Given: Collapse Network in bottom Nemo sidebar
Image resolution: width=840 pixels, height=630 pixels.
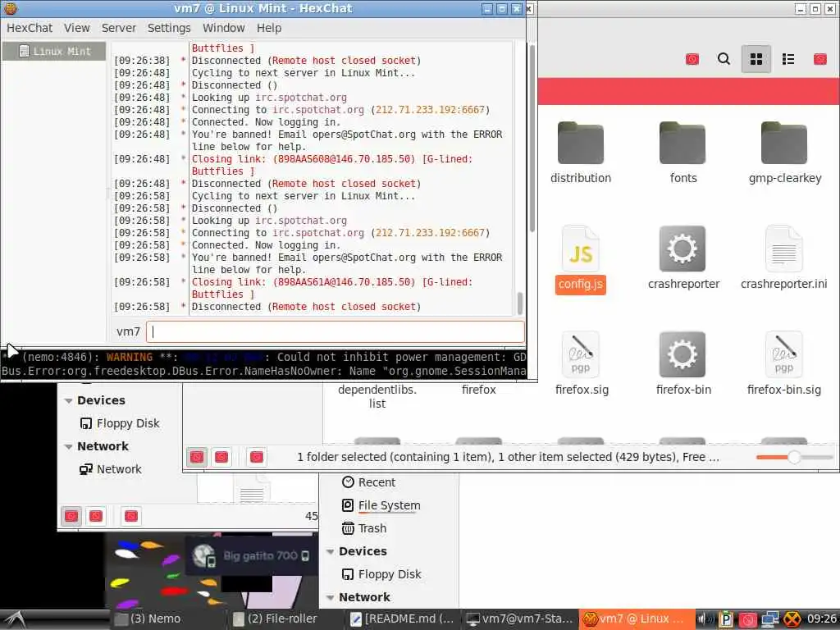Looking at the screenshot, I should [x=330, y=597].
